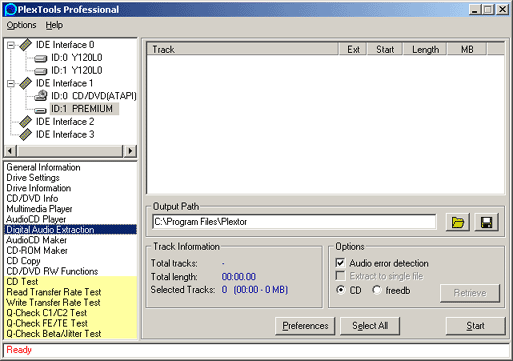The width and height of the screenshot is (513, 361).
Task: Select IDE Interface 2 label in tree
Action: (x=65, y=122)
